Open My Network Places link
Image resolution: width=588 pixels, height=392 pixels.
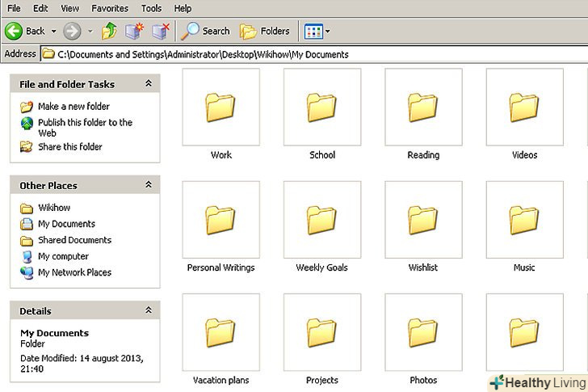[74, 272]
